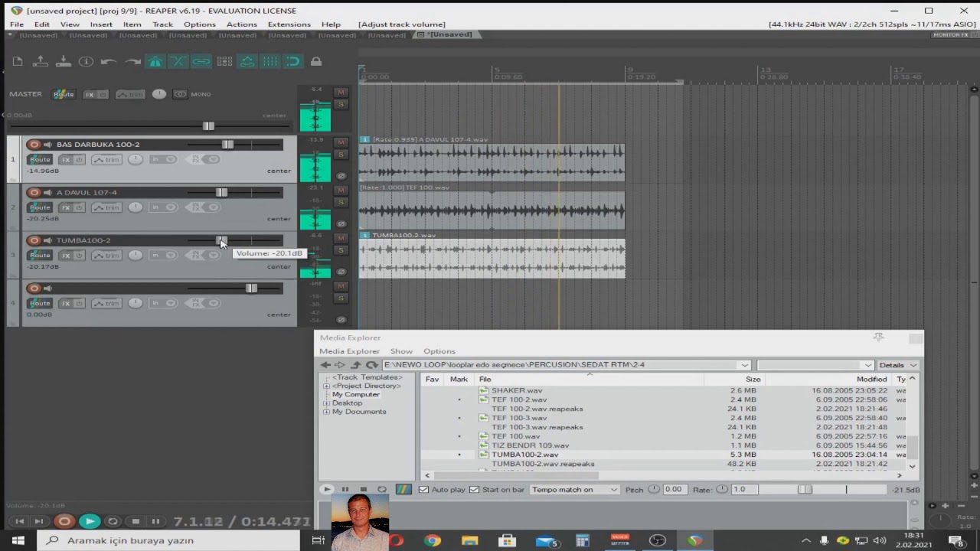
Task: Refresh the Media Explorer folder
Action: pyautogui.click(x=372, y=365)
